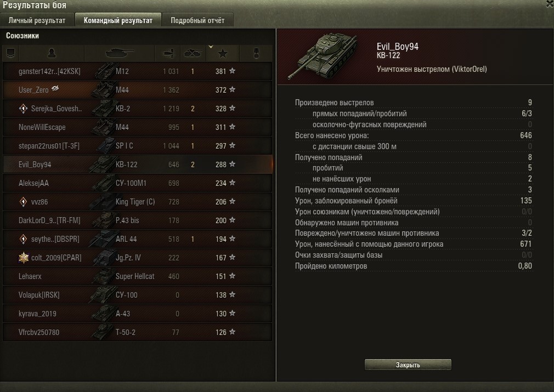The image size is (554, 392).
Task: Click Serejka_Govesh platoon diamond icon
Action: pyautogui.click(x=23, y=109)
